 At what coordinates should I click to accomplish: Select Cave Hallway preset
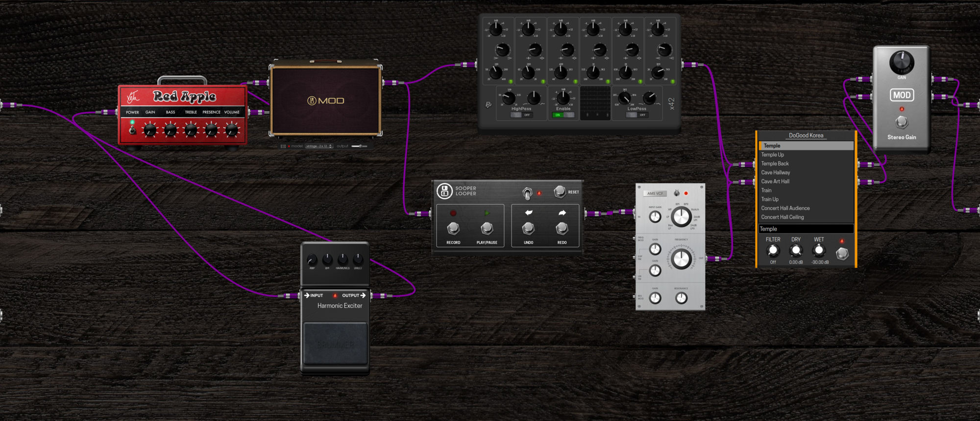click(x=806, y=172)
